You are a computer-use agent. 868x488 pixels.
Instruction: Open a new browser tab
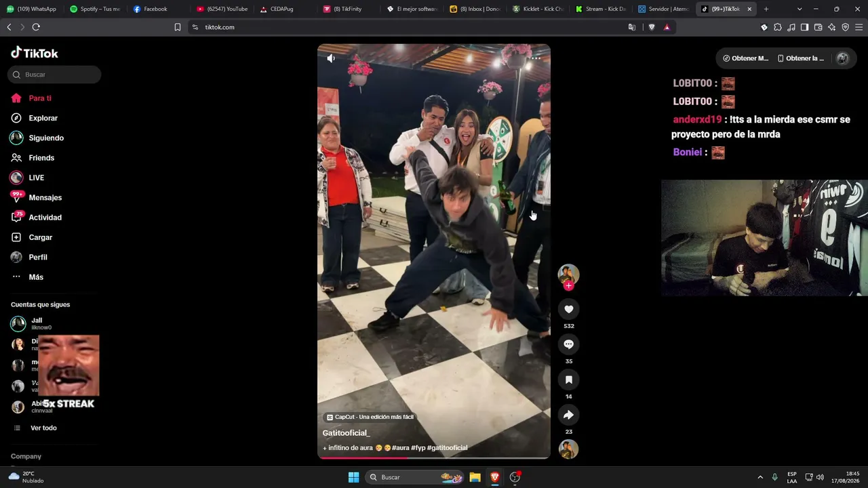(766, 9)
